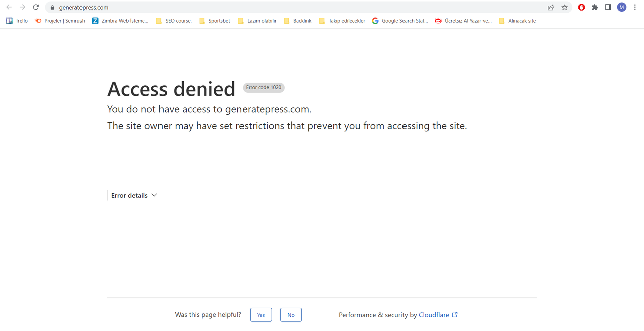Open Projeler | Semrush bookmark
The height and width of the screenshot is (331, 644).
coord(60,21)
